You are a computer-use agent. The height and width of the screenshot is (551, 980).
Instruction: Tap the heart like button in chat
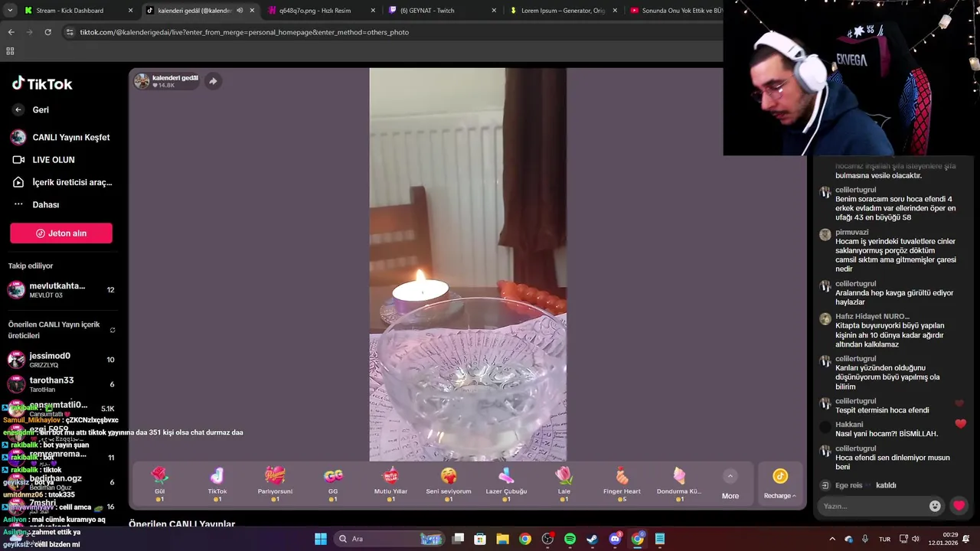tap(959, 506)
